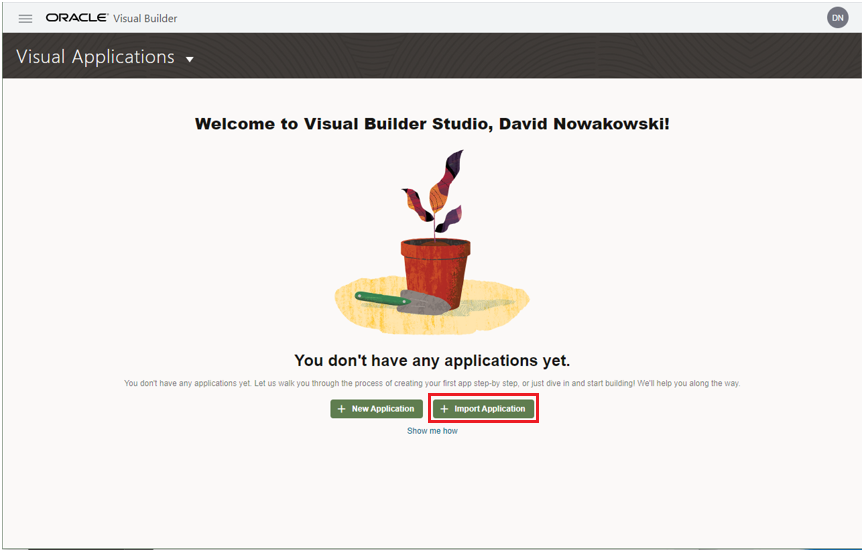Open the hamburger navigation menu

(x=25, y=19)
